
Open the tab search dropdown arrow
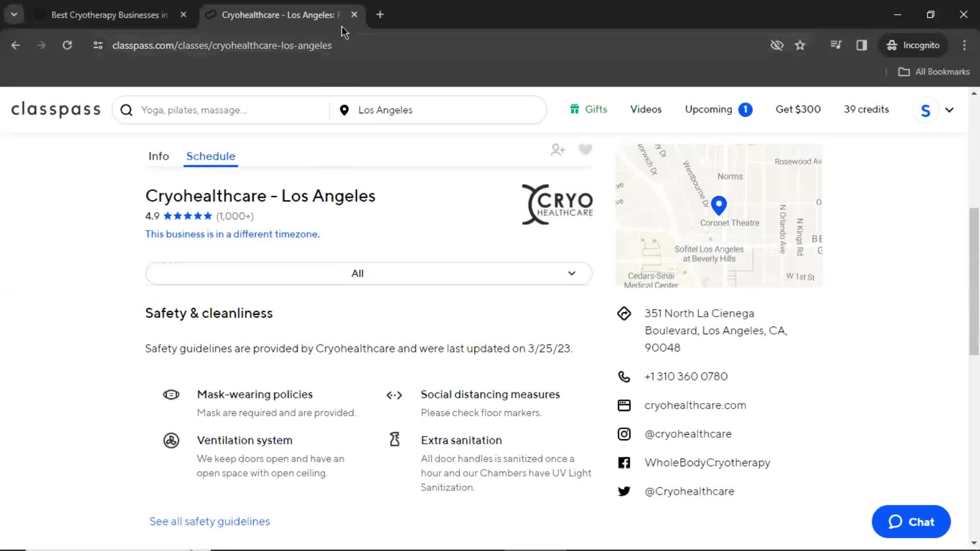[x=14, y=14]
